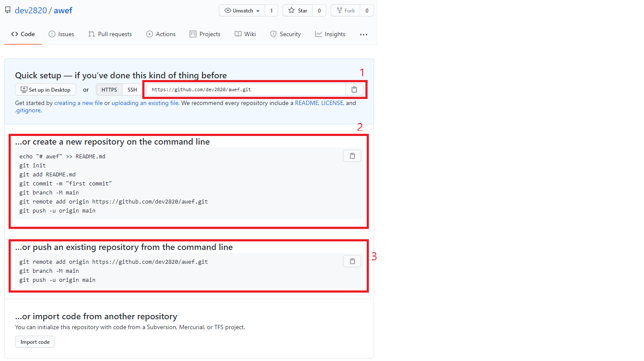The width and height of the screenshot is (644, 361).
Task: View the watchers count 1
Action: pyautogui.click(x=271, y=10)
